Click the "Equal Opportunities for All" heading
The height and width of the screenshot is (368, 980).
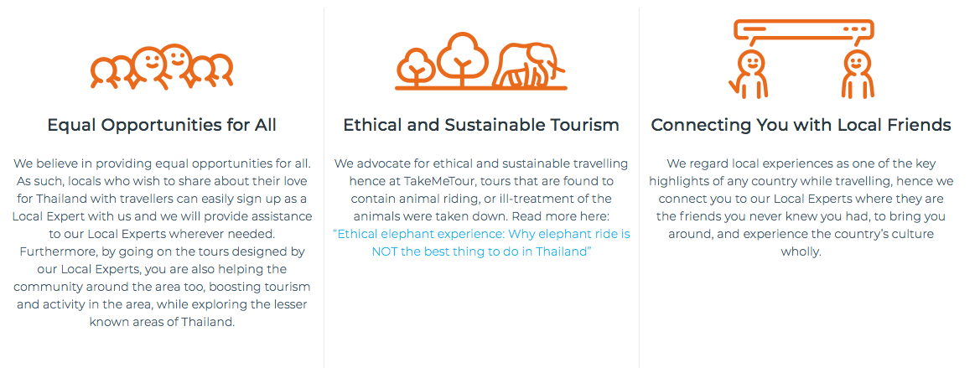162,125
